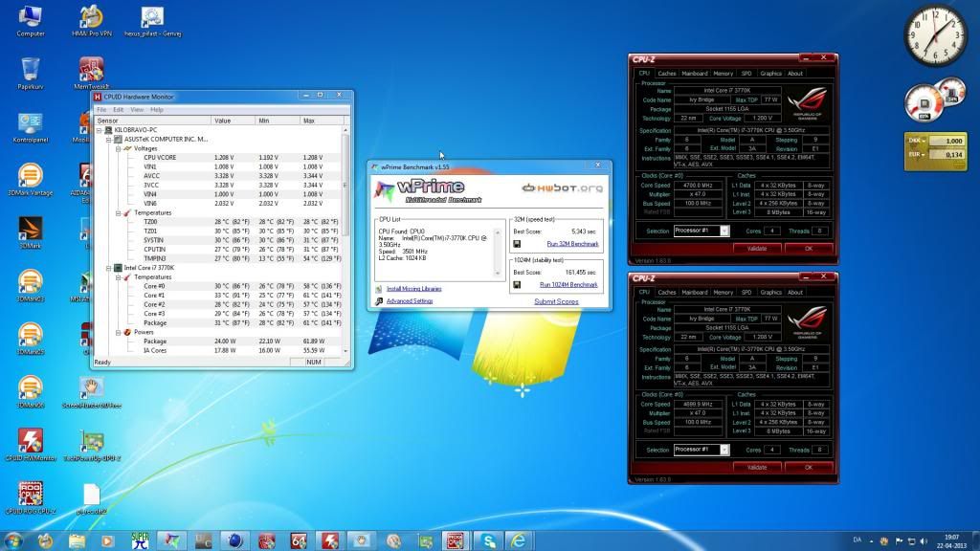Click the Submit Scores link in wPrime
Viewport: 980px width, 551px height.
[x=556, y=301]
